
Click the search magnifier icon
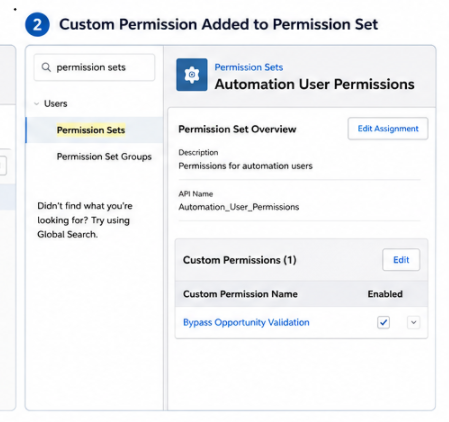pos(46,67)
